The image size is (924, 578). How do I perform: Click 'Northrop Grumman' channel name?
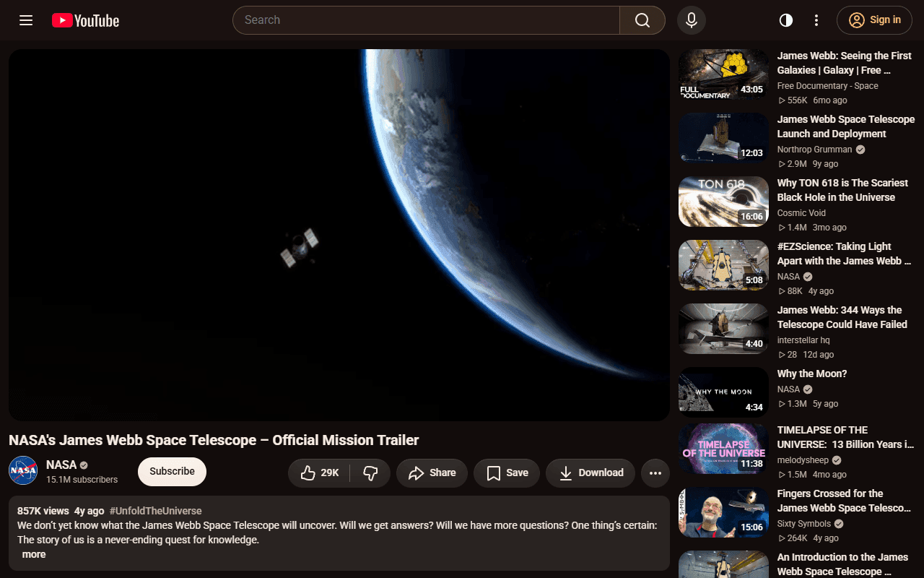pos(814,150)
